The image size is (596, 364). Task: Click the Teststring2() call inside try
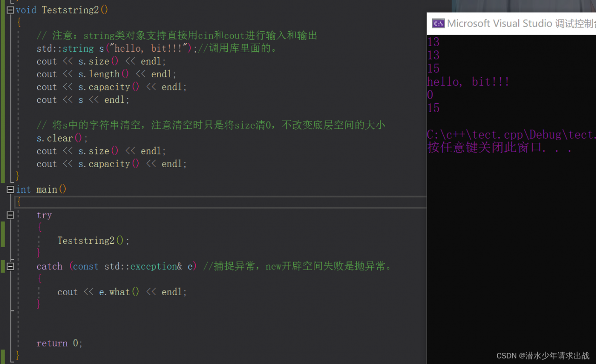[93, 241]
